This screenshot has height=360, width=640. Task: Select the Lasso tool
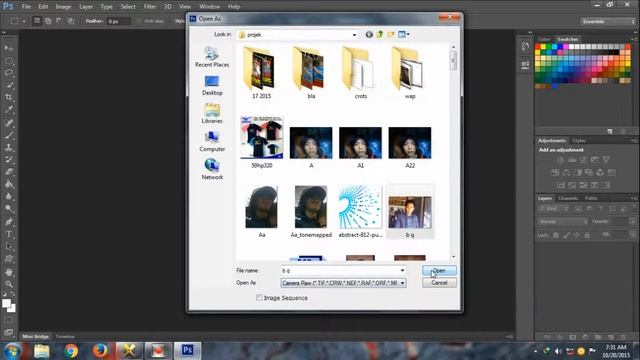9,73
